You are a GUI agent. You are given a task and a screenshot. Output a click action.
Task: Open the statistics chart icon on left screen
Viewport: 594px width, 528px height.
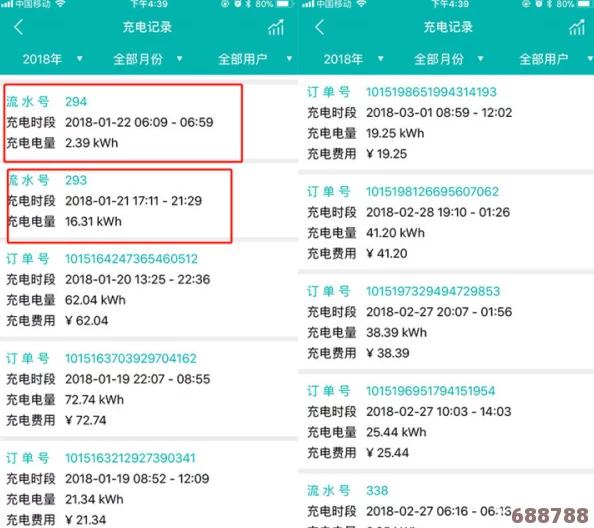(x=276, y=27)
